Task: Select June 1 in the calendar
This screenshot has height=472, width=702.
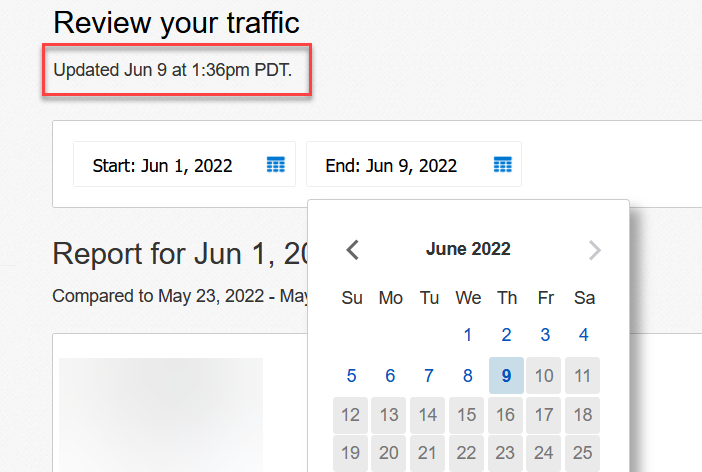Action: tap(468, 335)
